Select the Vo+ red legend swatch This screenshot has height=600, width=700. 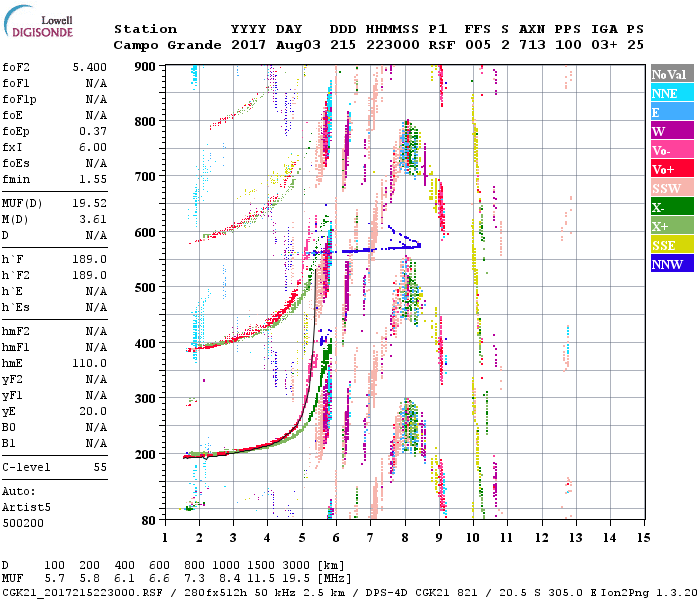coord(672,169)
